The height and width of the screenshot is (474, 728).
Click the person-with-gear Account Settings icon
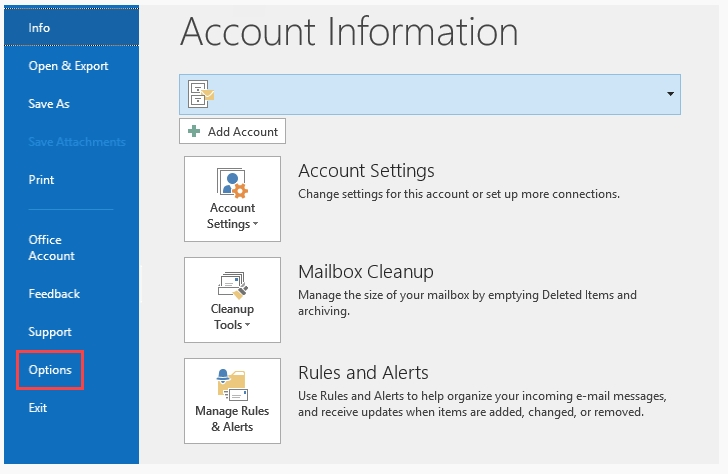[x=232, y=183]
